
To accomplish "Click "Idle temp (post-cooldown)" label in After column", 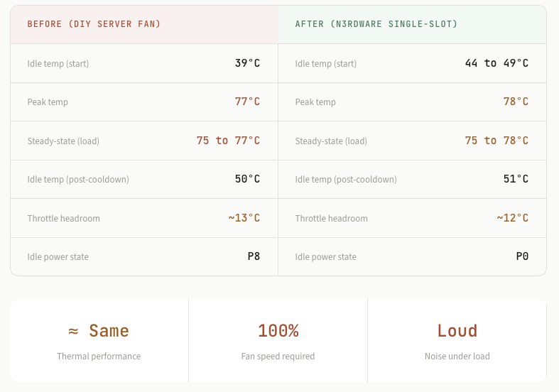I will coord(346,179).
